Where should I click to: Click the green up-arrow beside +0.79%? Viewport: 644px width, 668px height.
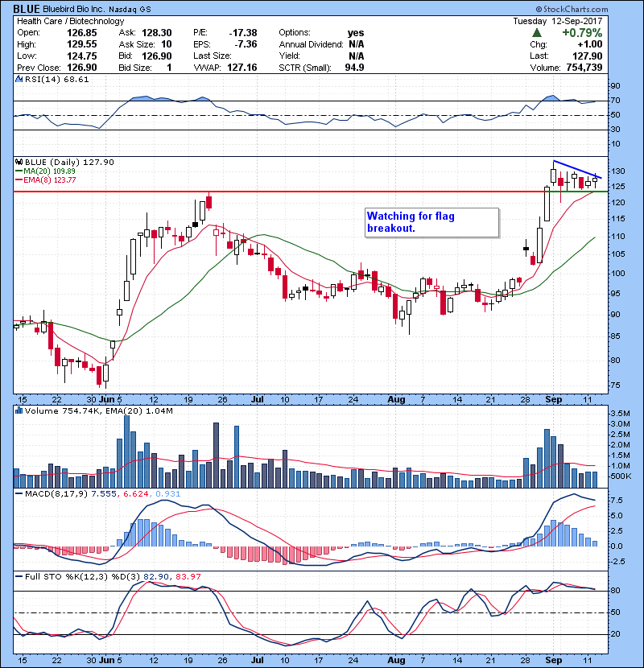coord(537,33)
